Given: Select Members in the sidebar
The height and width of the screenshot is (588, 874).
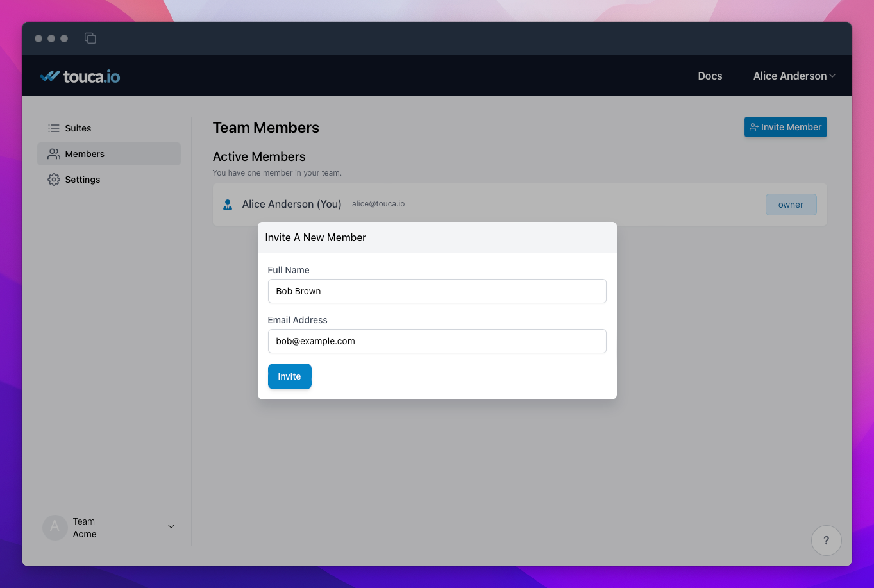Looking at the screenshot, I should click(109, 154).
